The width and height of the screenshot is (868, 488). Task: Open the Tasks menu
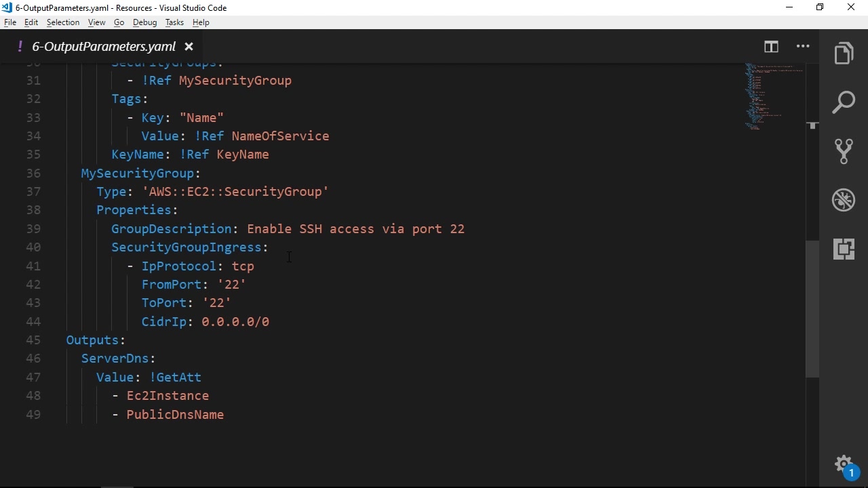[174, 22]
